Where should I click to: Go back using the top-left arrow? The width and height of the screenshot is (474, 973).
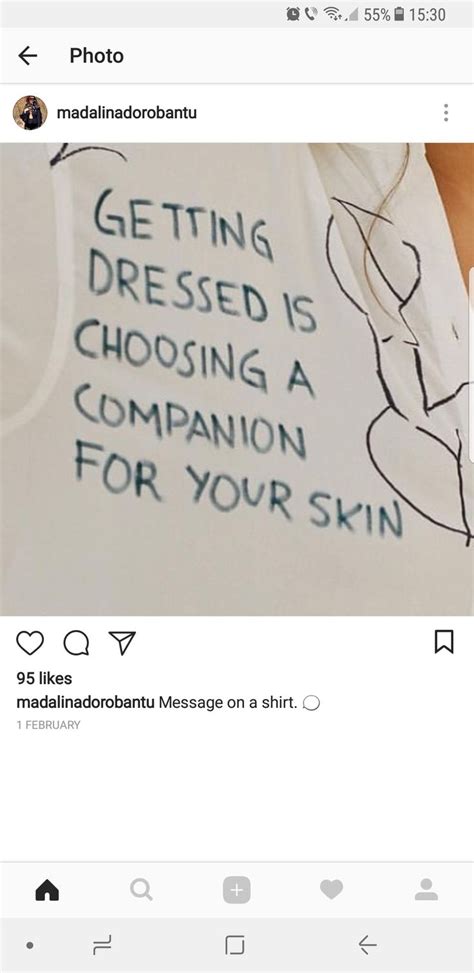coord(27,56)
